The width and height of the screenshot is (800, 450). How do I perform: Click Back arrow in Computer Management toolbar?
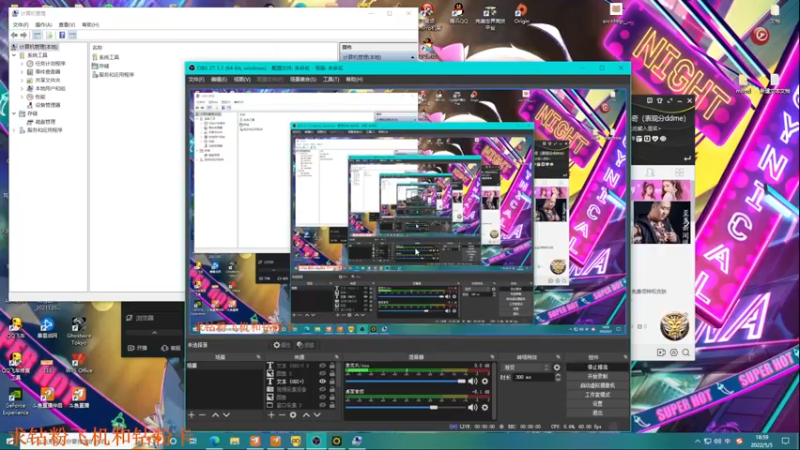click(14, 35)
